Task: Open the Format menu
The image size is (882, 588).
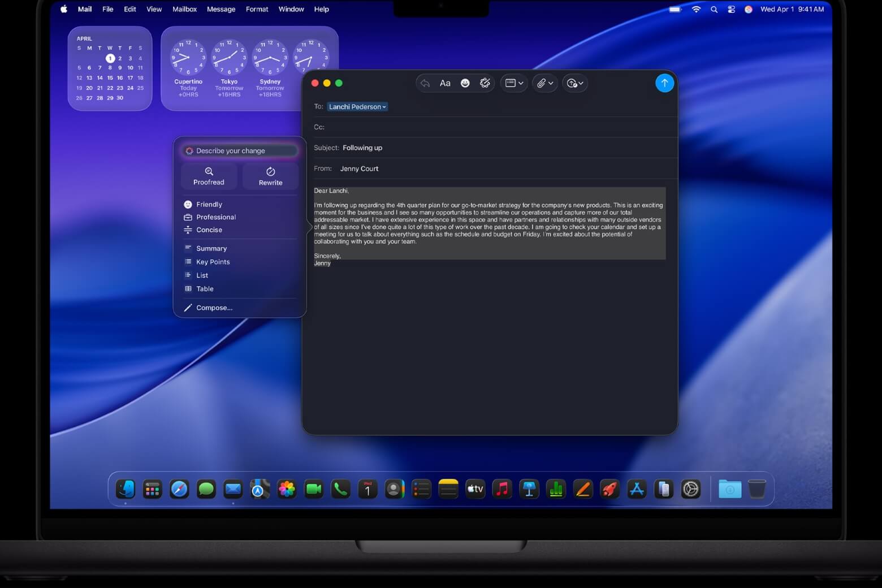Action: (257, 9)
